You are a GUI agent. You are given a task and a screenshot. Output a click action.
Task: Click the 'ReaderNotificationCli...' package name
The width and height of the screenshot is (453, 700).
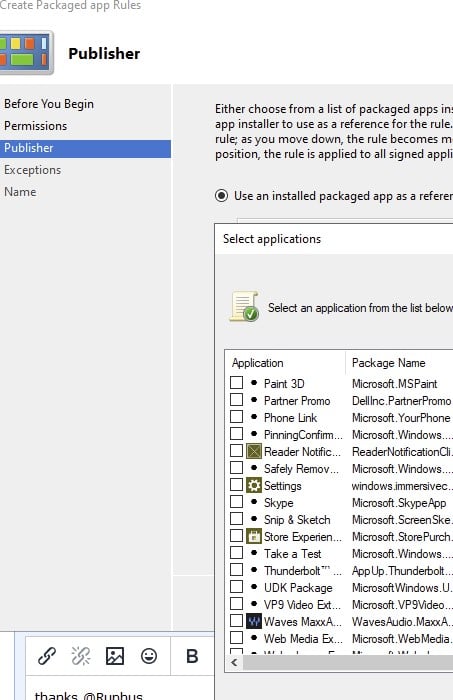click(402, 451)
